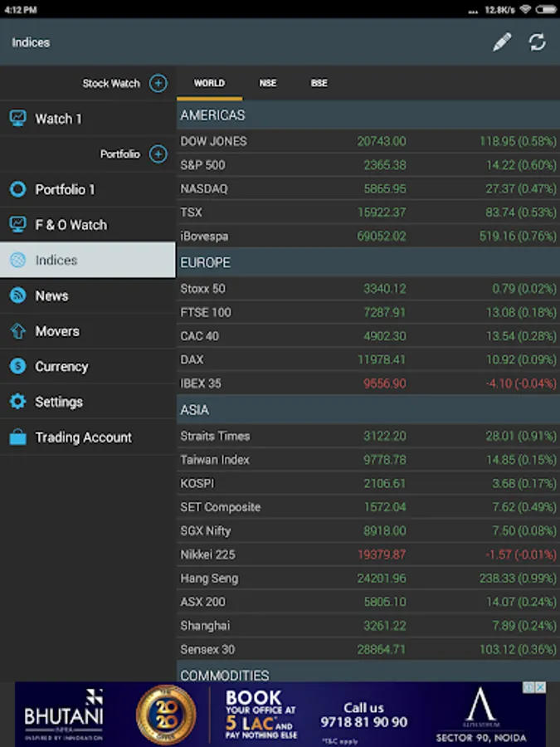560x747 pixels.
Task: Select the WORLD tab
Action: tap(209, 83)
